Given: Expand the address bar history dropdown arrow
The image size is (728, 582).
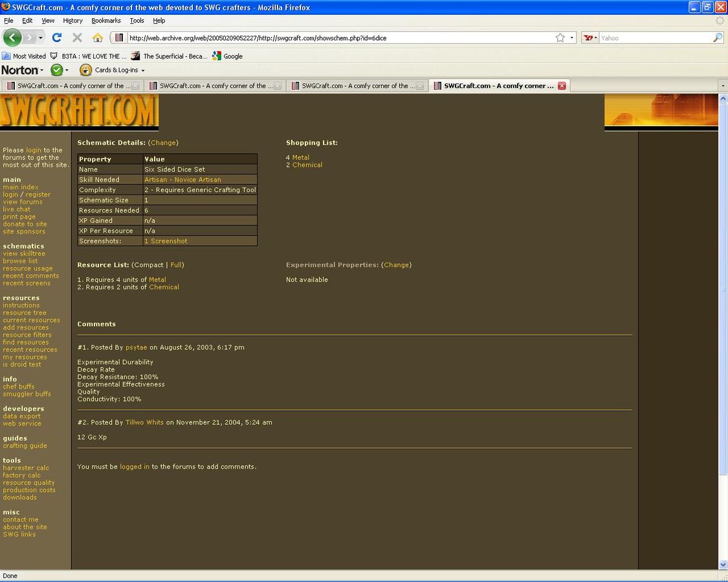Looking at the screenshot, I should [x=572, y=38].
